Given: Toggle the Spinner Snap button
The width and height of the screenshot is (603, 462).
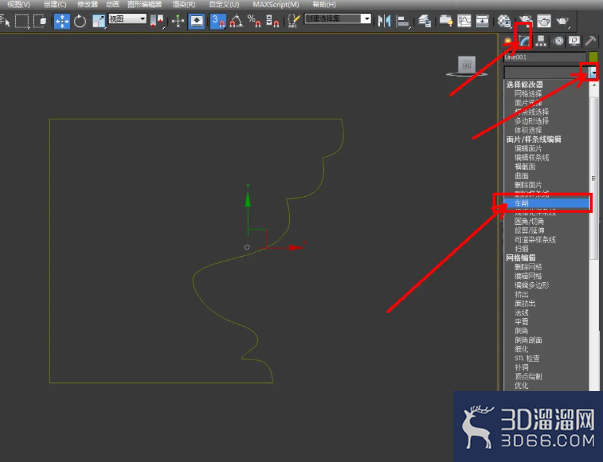Looking at the screenshot, I should (272, 21).
